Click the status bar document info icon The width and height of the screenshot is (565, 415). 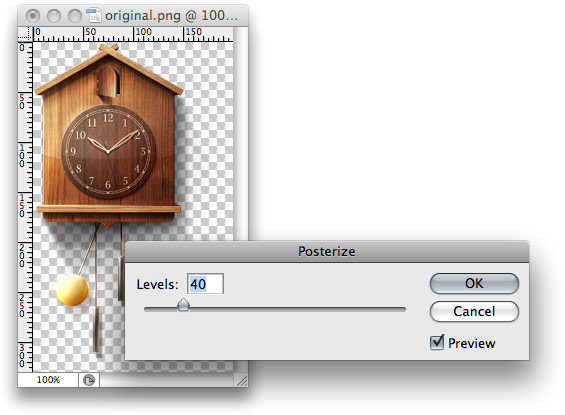[x=89, y=380]
